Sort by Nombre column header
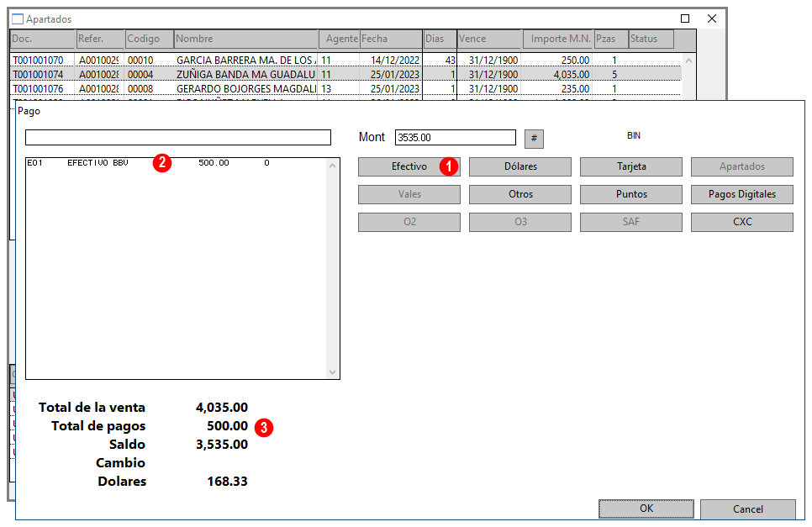 tap(246, 39)
